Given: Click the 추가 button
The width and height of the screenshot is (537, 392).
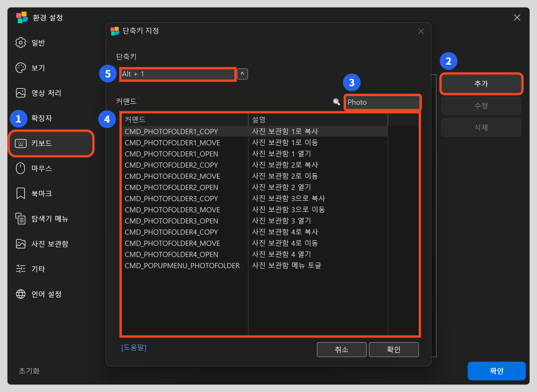Looking at the screenshot, I should [x=481, y=84].
